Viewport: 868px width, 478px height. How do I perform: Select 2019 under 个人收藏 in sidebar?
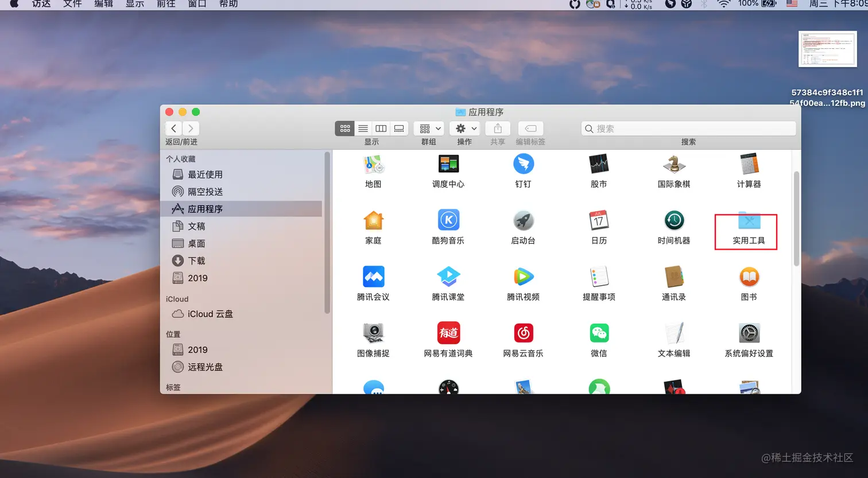(x=241, y=278)
